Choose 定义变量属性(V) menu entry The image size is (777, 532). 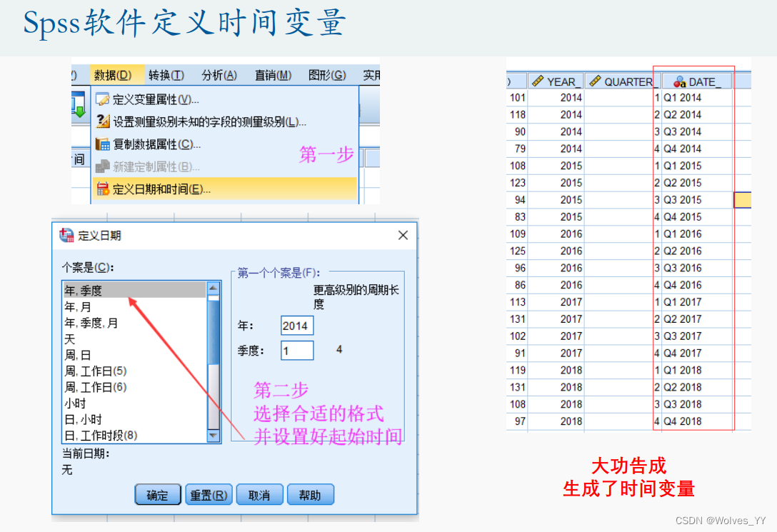[225, 99]
